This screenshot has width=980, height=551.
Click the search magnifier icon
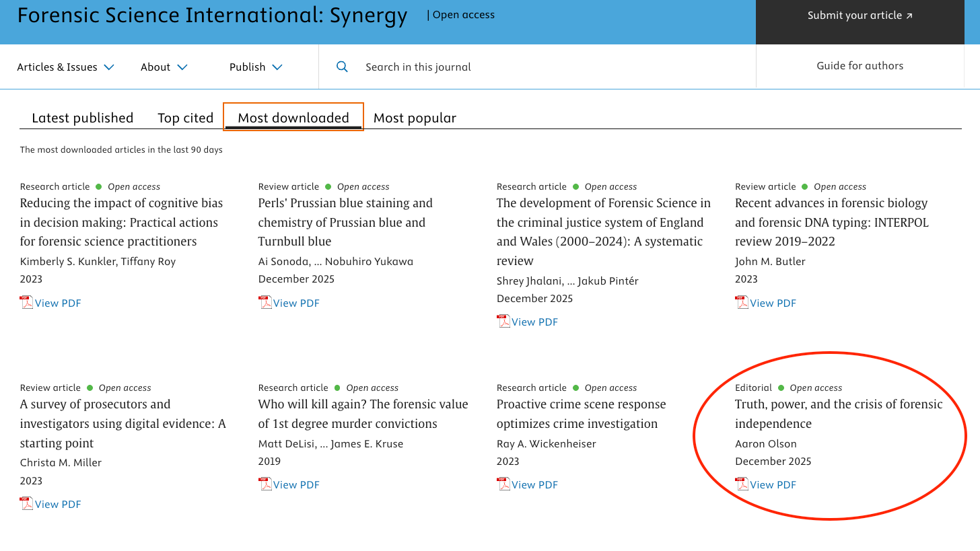(x=342, y=67)
